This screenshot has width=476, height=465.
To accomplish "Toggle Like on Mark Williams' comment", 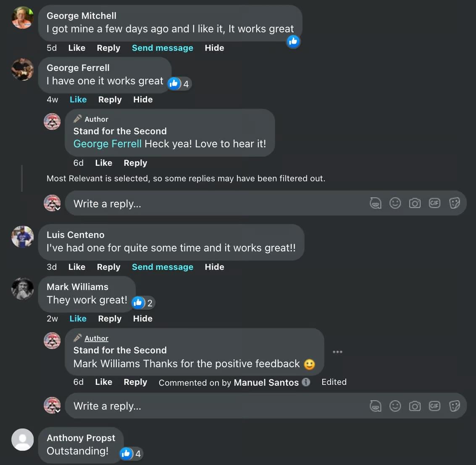I will click(x=78, y=319).
